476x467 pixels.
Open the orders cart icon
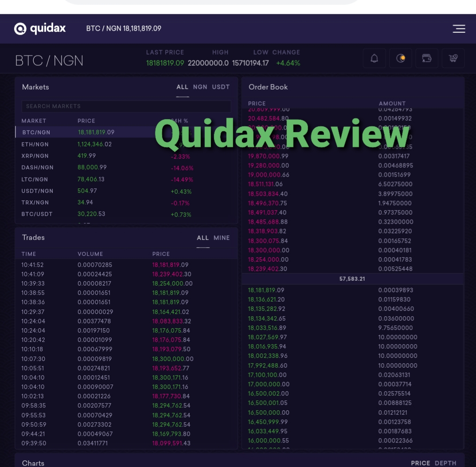[x=453, y=58]
